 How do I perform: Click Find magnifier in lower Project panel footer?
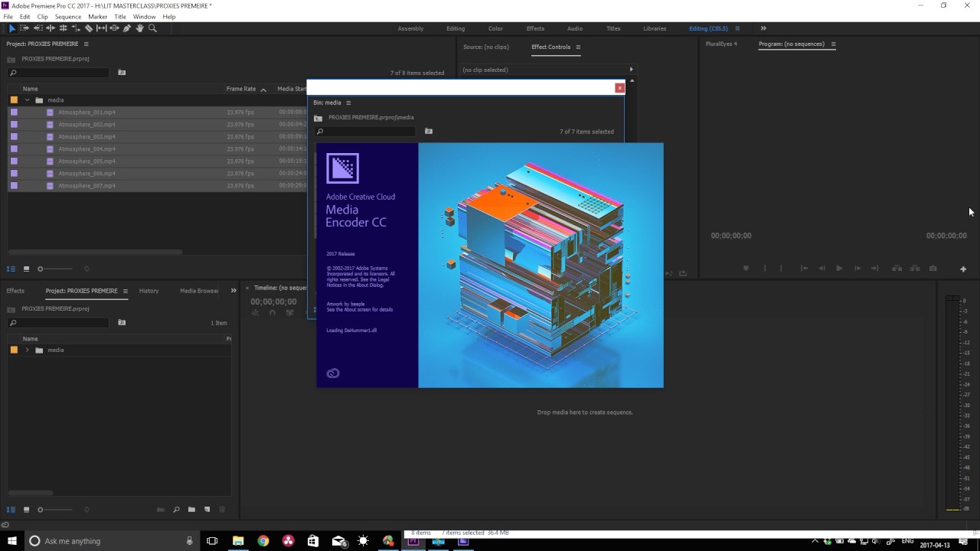point(176,510)
